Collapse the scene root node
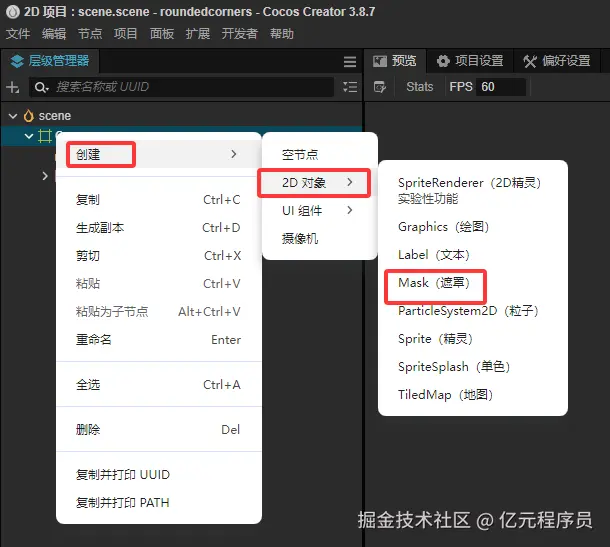 click(x=13, y=116)
